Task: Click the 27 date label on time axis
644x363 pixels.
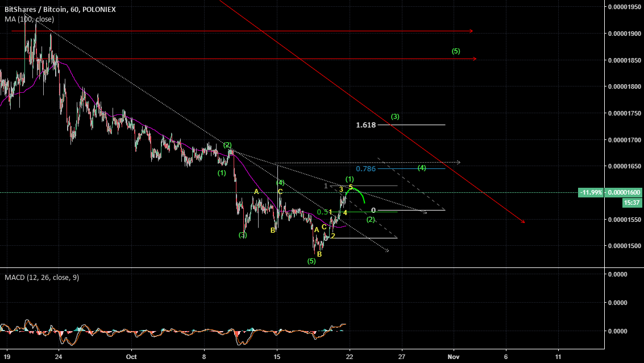Action: point(402,356)
